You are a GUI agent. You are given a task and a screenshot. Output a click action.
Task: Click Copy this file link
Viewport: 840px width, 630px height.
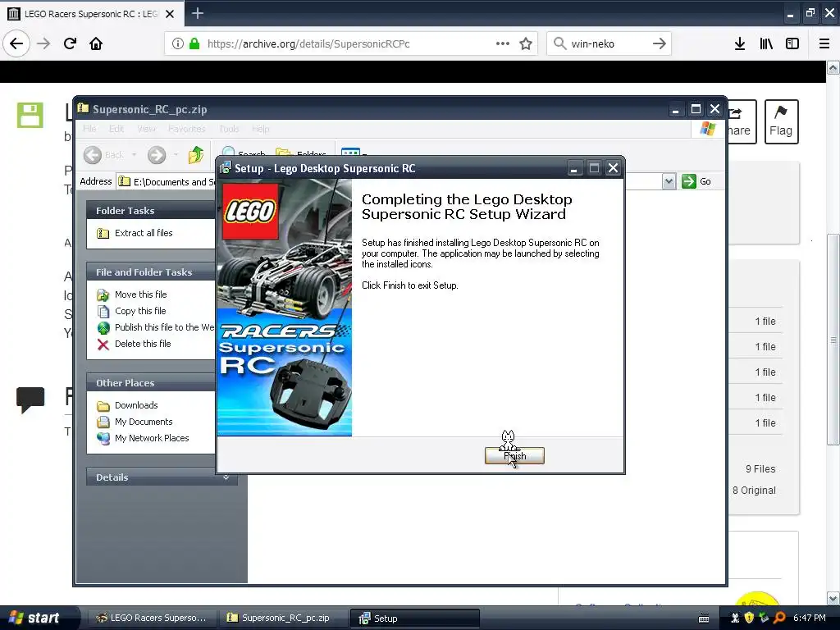(140, 311)
